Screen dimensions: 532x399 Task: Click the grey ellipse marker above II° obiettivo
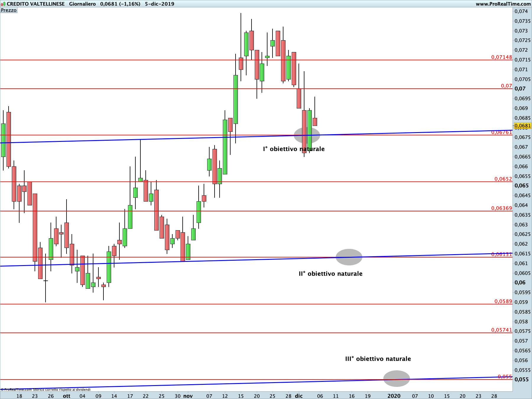(349, 257)
